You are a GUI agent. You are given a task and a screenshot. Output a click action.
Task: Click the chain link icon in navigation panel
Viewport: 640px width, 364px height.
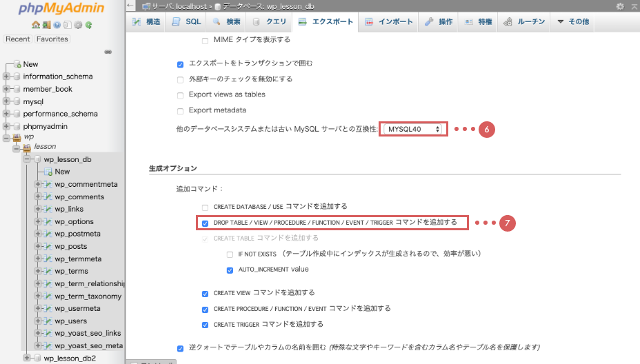(108, 52)
